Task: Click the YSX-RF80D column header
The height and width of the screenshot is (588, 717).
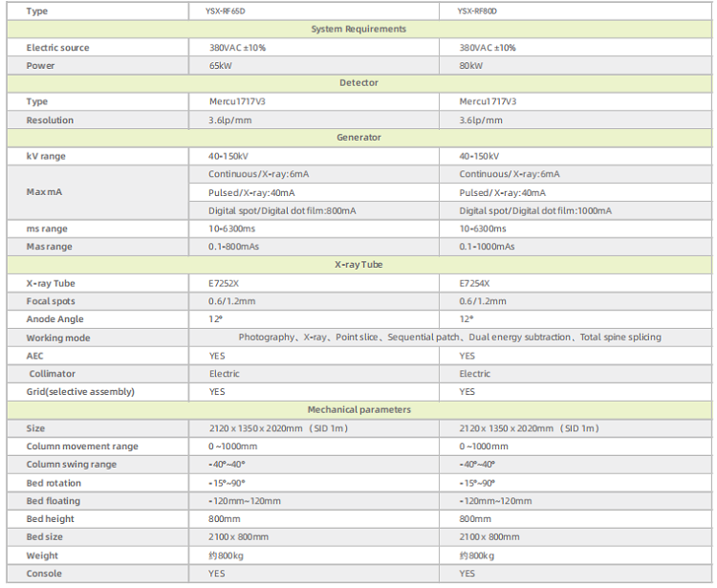Action: coord(478,11)
